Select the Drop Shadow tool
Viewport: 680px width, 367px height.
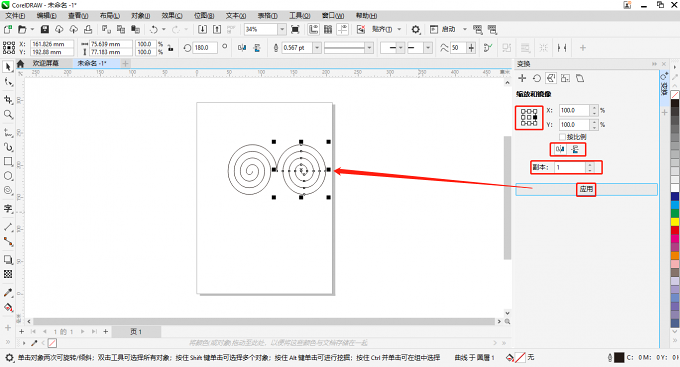(x=8, y=259)
